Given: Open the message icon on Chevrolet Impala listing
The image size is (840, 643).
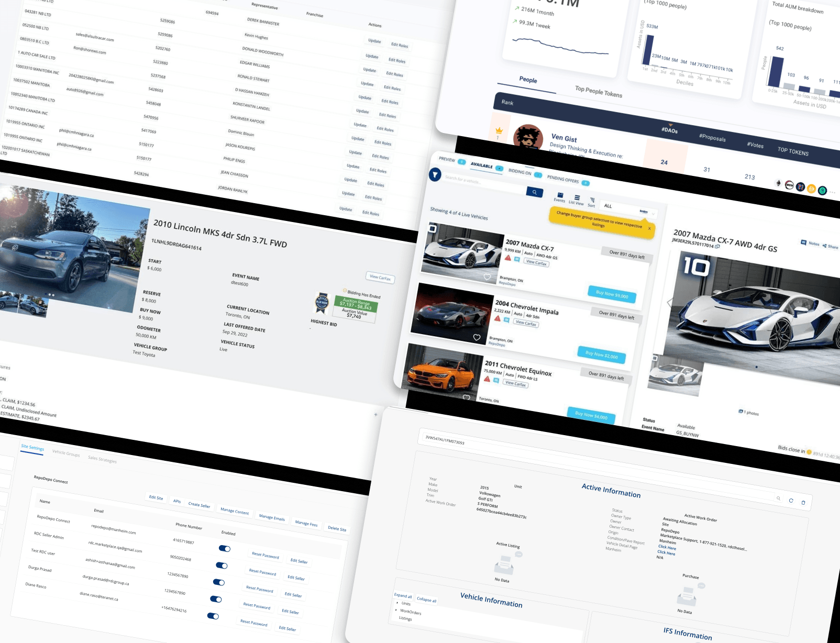Looking at the screenshot, I should [x=506, y=319].
